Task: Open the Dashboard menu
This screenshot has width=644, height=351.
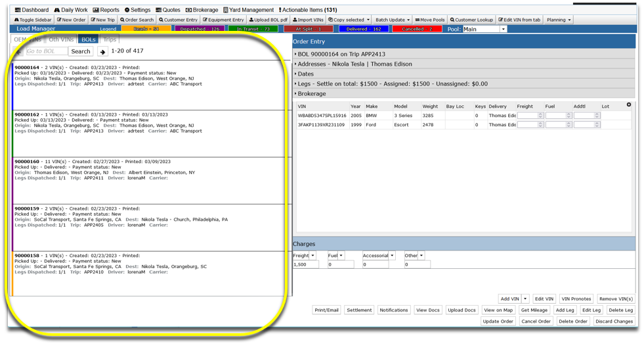Action: tap(32, 10)
